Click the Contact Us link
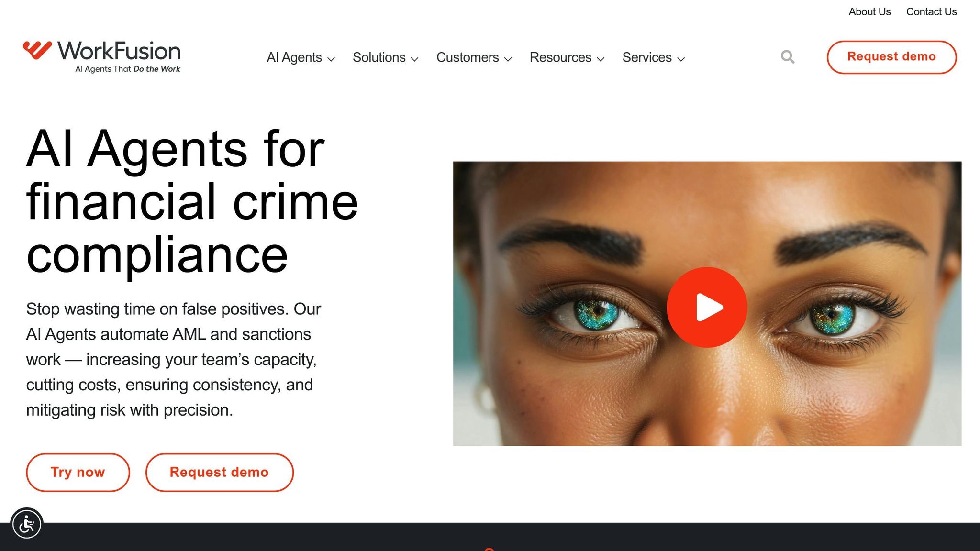 tap(931, 11)
